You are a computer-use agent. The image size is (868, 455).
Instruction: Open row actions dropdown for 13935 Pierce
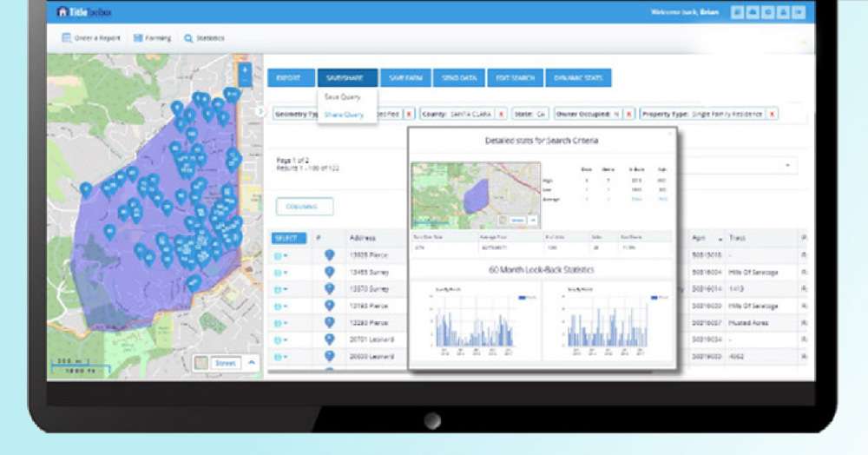pos(280,256)
